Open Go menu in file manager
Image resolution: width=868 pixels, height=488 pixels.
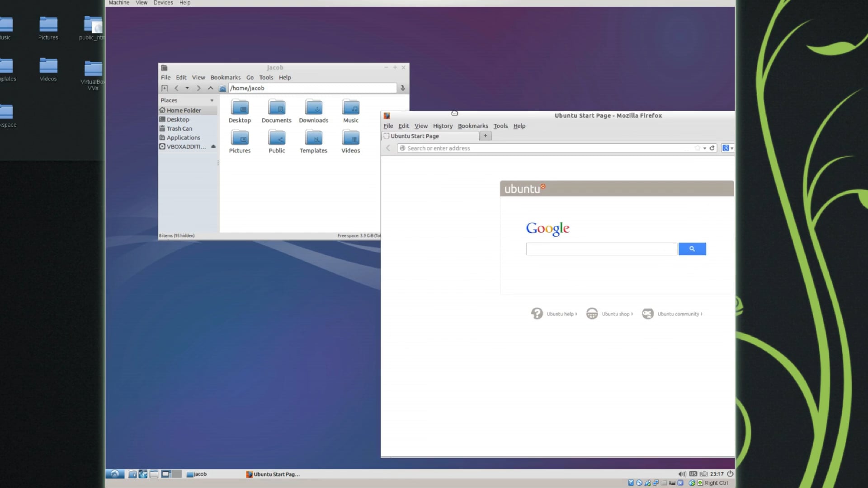pos(250,77)
